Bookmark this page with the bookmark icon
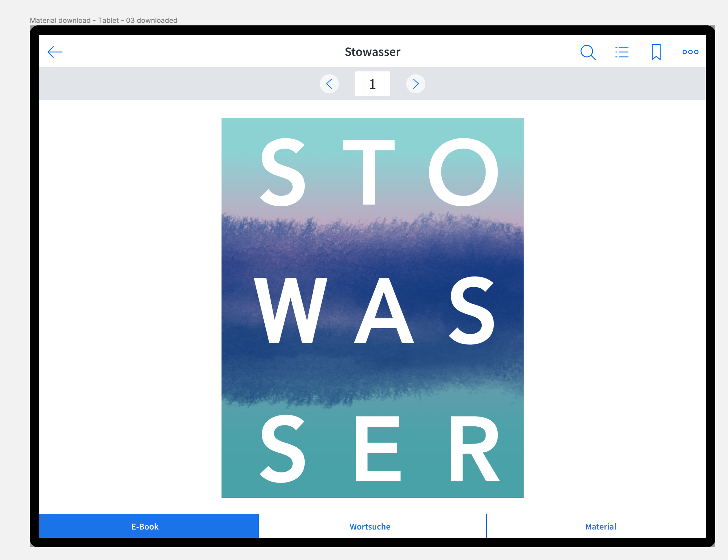Screen dimensions: 728x560 click(x=656, y=52)
